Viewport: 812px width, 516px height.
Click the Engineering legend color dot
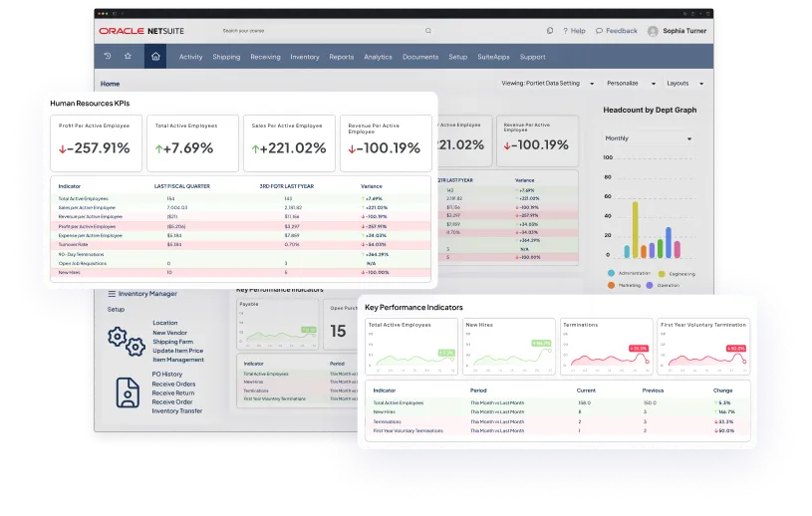coord(662,273)
